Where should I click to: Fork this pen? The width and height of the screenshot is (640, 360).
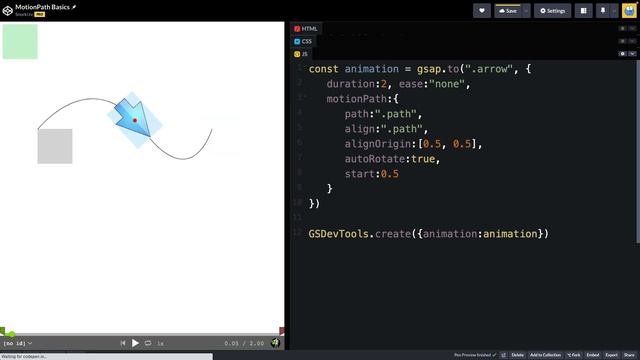(x=573, y=355)
